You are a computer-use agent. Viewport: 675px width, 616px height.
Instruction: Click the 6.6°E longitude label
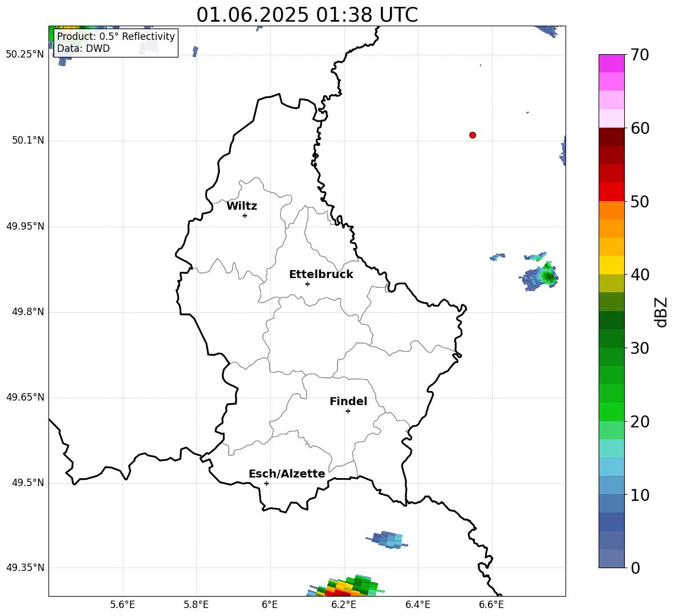pos(491,605)
